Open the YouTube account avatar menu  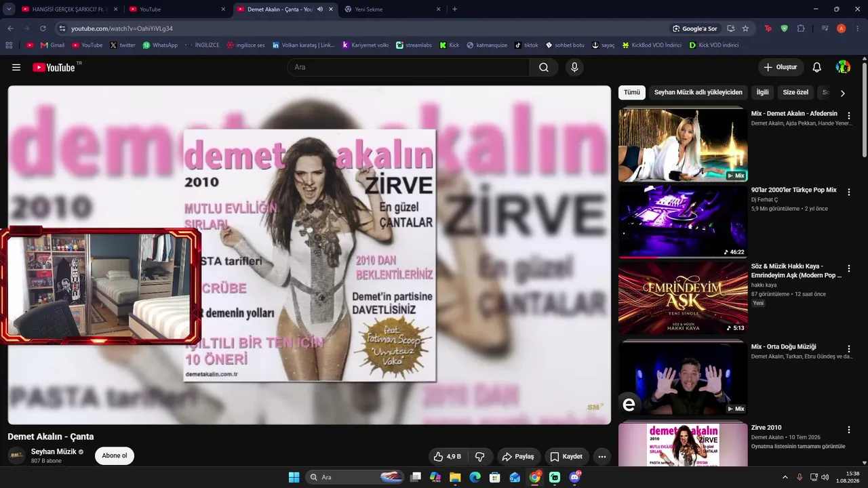coord(843,67)
